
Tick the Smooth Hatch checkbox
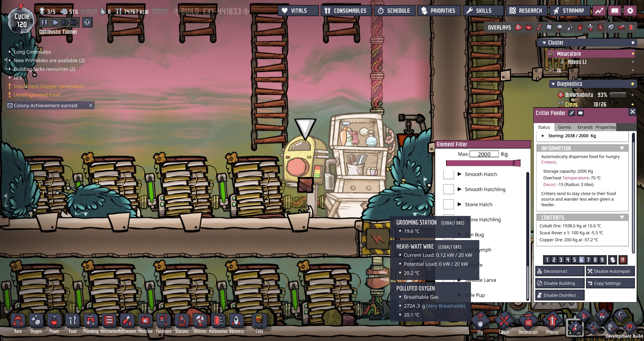[x=448, y=174]
